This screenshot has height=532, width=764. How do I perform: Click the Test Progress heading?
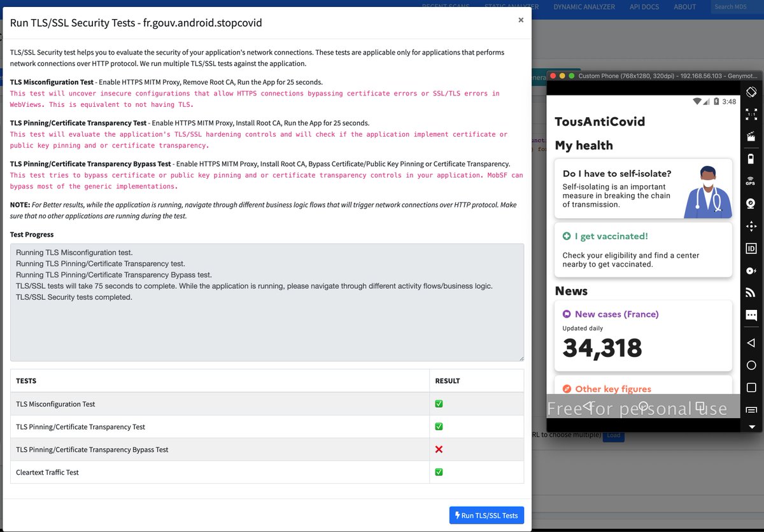pyautogui.click(x=32, y=234)
